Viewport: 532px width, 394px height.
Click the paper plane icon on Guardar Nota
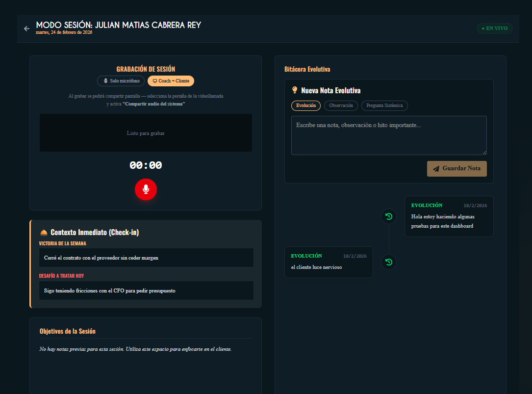(436, 169)
